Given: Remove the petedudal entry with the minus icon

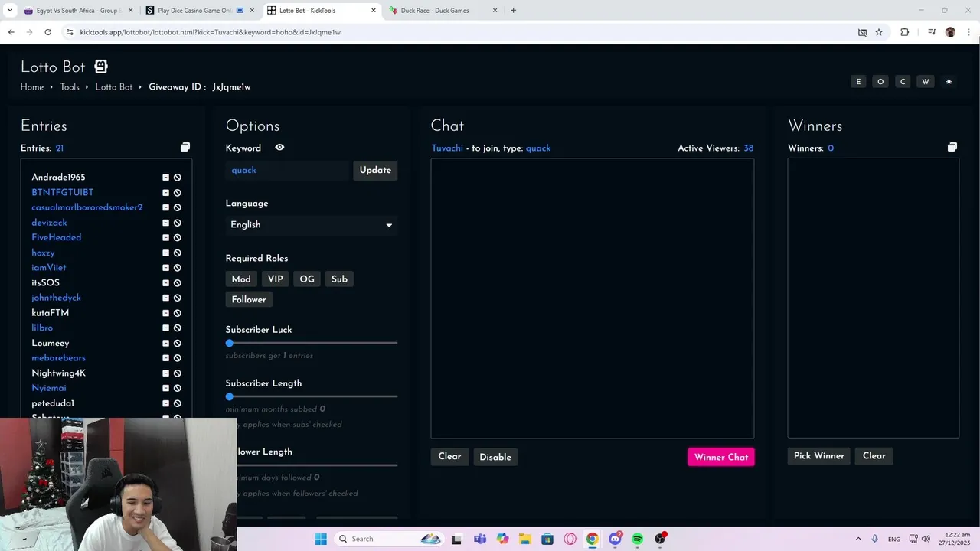Looking at the screenshot, I should click(x=165, y=403).
